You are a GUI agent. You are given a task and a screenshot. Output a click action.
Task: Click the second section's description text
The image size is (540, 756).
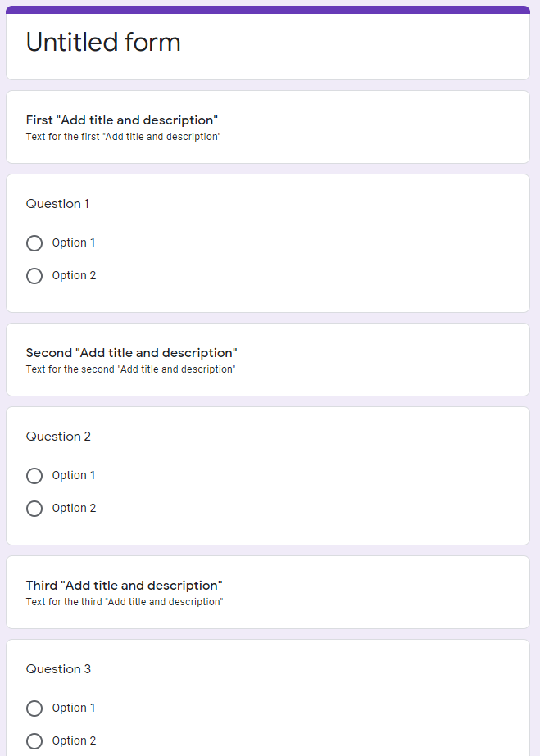click(x=130, y=369)
